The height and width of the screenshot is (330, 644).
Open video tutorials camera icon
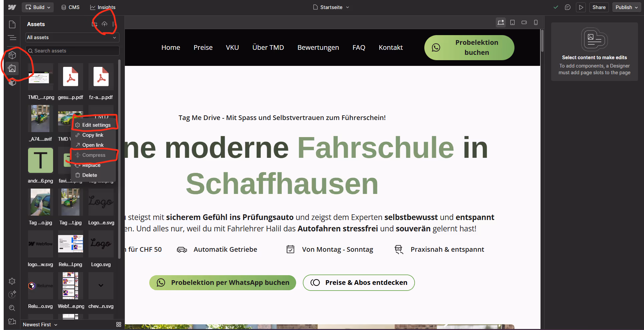click(x=12, y=321)
